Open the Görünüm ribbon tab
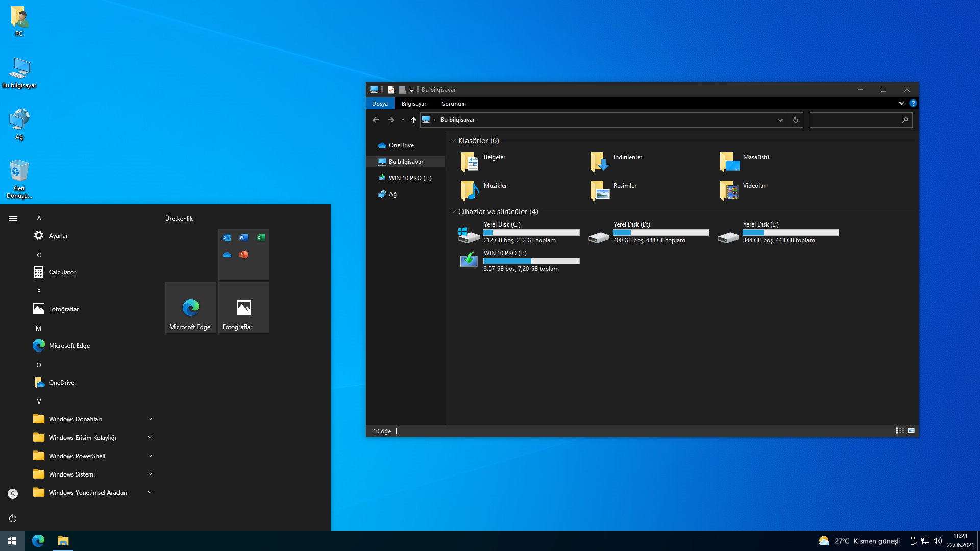This screenshot has width=980, height=551. click(453, 104)
